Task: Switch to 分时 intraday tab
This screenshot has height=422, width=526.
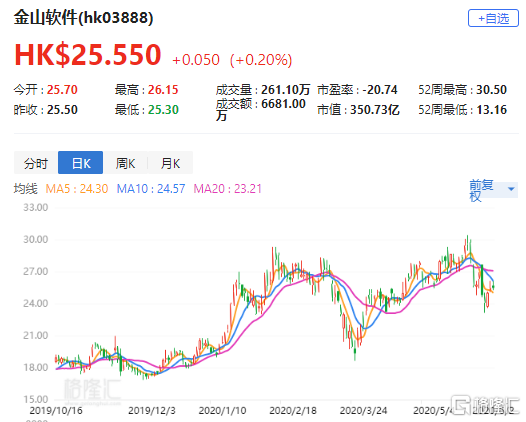Action: pos(36,163)
